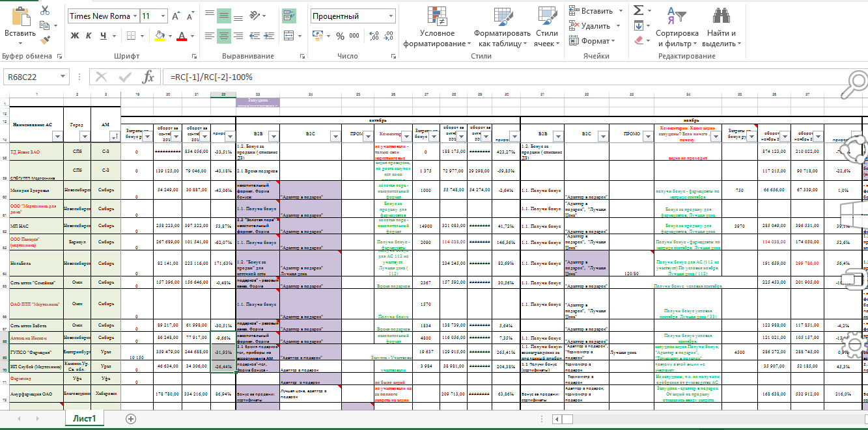Click the Clear eraser icon
This screenshot has height=430, width=868.
pyautogui.click(x=638, y=40)
